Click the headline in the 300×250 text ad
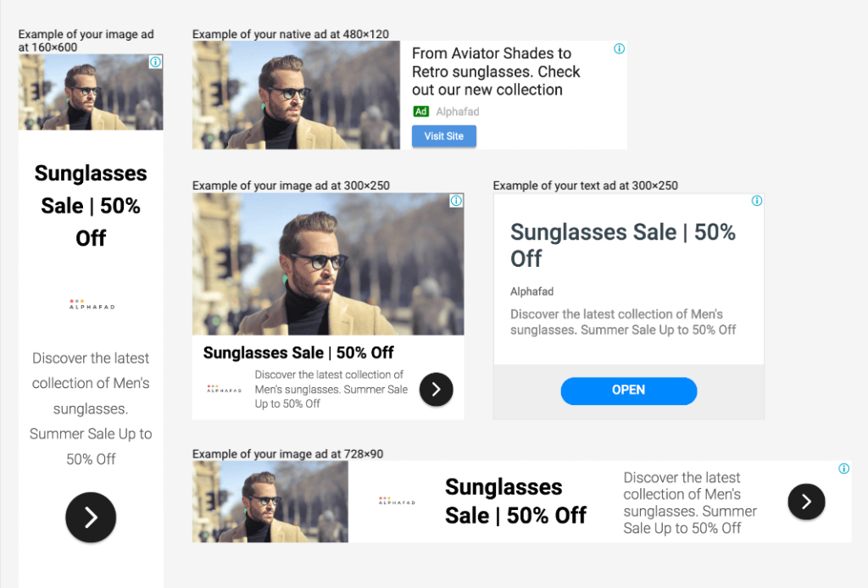Viewport: 868px width, 588px height. point(623,245)
